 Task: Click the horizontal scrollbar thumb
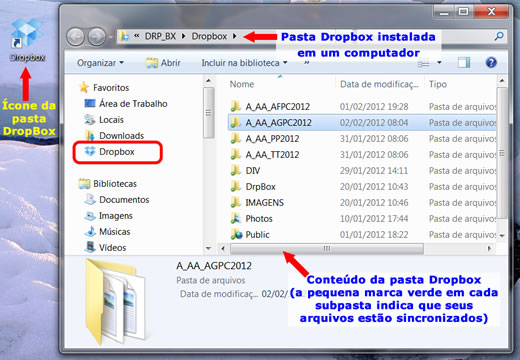[x=327, y=248]
